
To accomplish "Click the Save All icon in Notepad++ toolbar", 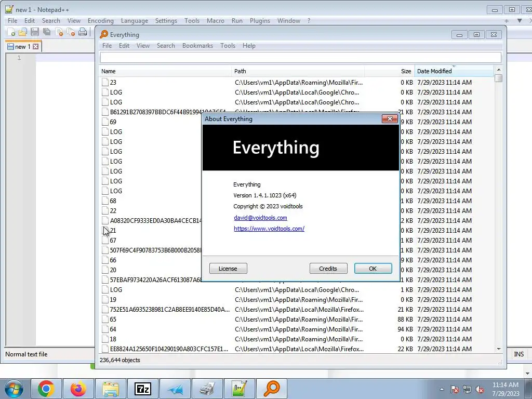I will point(46,32).
